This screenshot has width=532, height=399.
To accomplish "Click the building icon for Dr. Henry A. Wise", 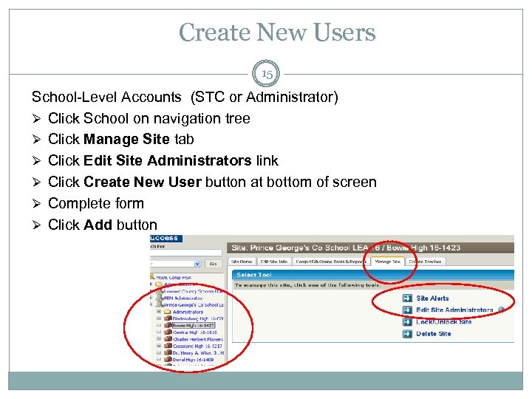I will 168,352.
